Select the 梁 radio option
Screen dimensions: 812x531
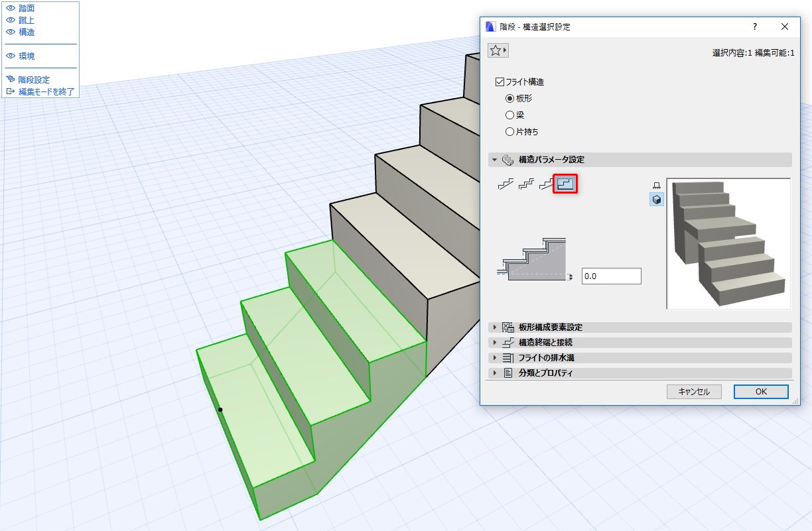pos(509,115)
